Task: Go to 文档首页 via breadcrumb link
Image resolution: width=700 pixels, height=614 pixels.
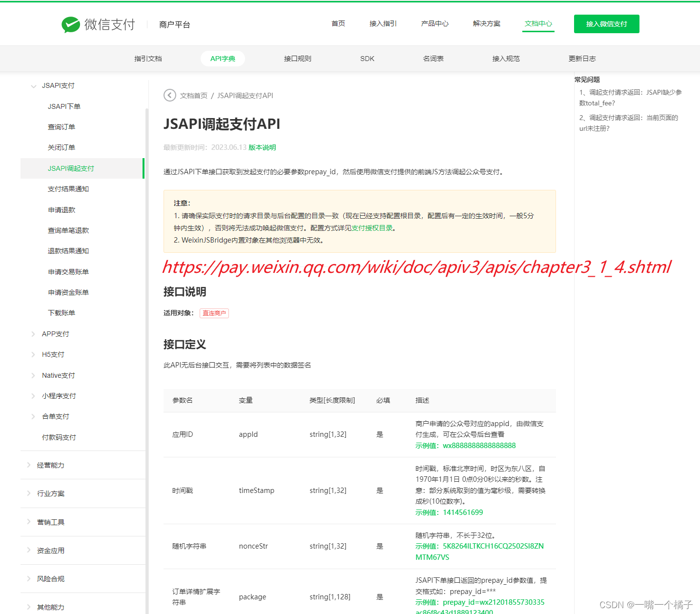Action: point(194,95)
